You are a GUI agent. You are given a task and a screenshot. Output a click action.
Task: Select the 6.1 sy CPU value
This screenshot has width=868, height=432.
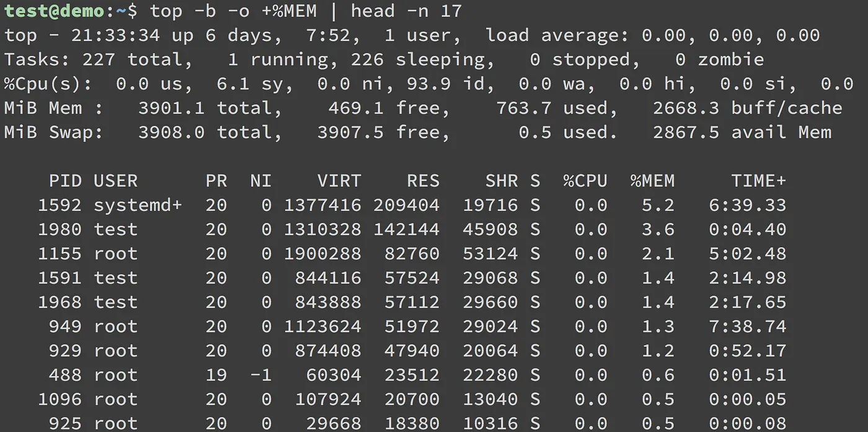tap(232, 84)
